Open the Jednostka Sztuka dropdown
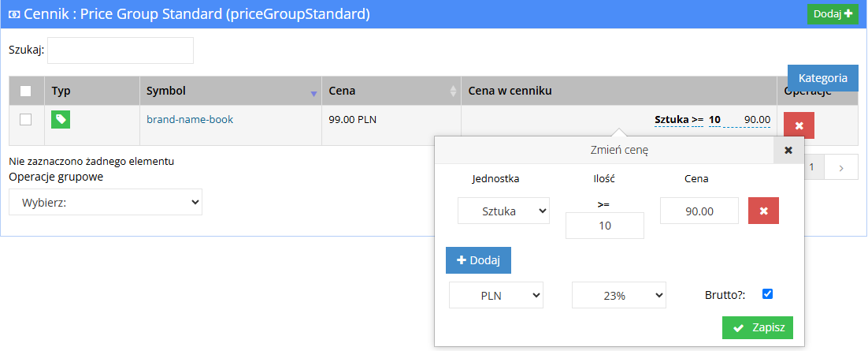Viewport: 868px width, 351px height. [x=504, y=211]
